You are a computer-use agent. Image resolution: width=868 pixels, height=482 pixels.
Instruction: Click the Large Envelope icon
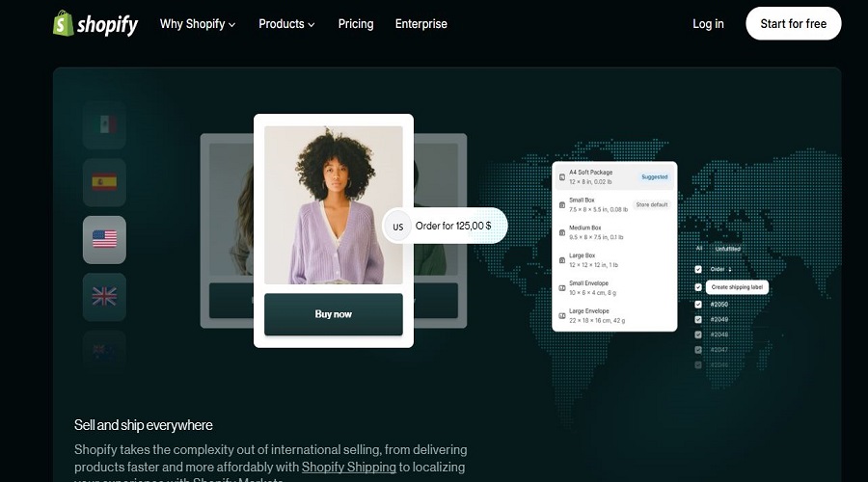click(x=562, y=315)
